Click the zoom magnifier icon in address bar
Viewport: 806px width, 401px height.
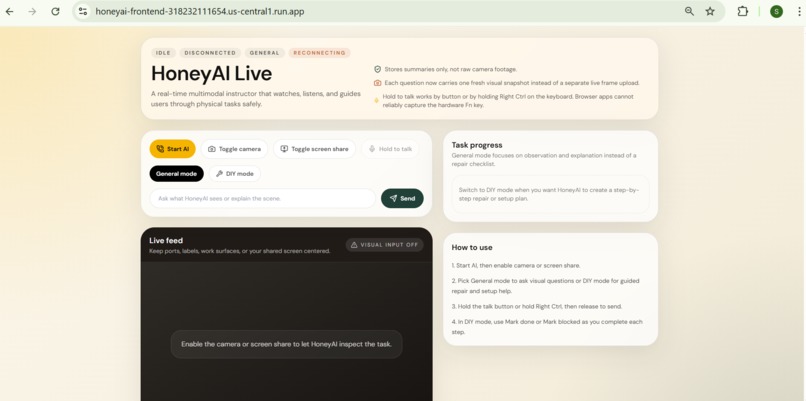click(689, 11)
